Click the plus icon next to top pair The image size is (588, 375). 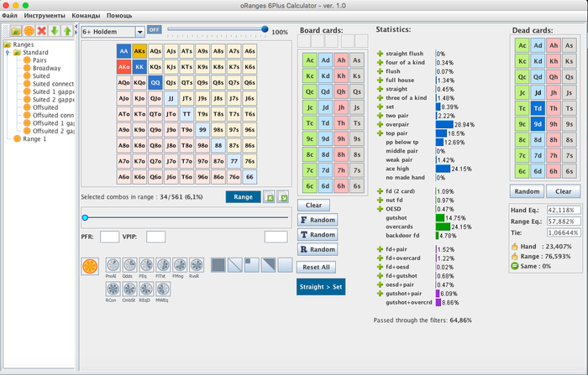point(380,133)
